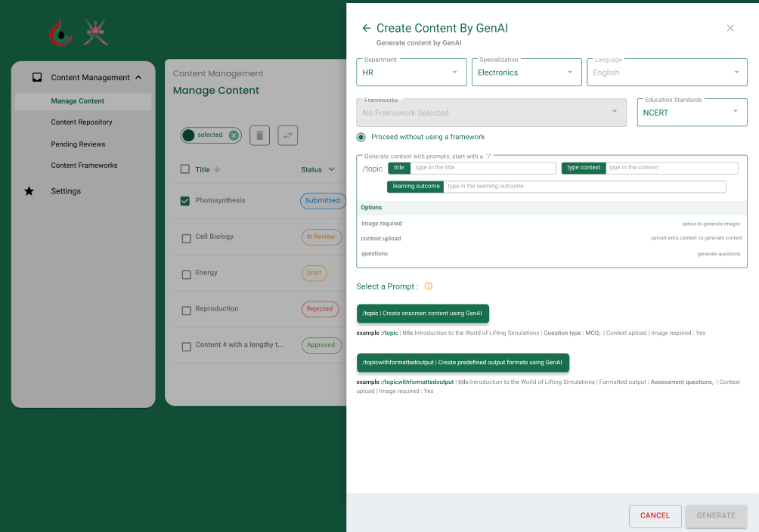Sort by Title using the down arrow
The image size is (759, 532).
coord(218,169)
